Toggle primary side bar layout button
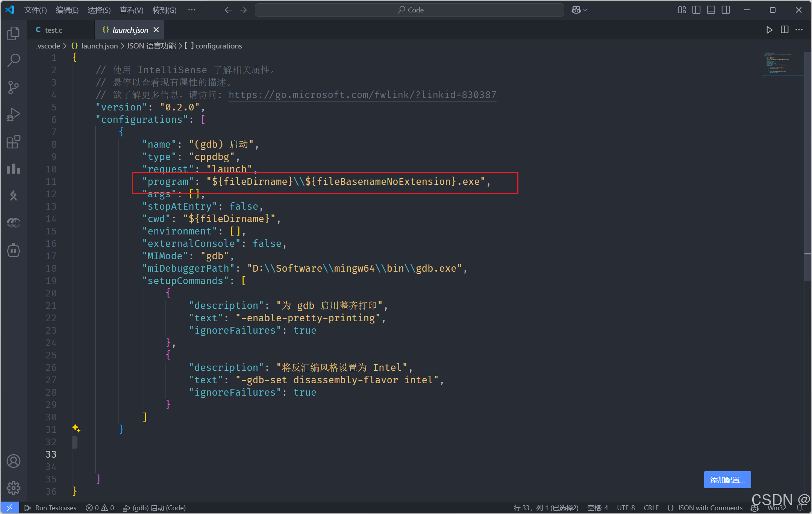 [x=696, y=10]
